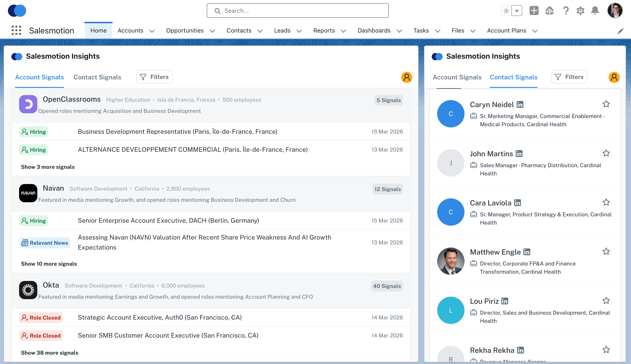Open the Okta account logo
Screen dimensions: 631x364
coord(28,290)
